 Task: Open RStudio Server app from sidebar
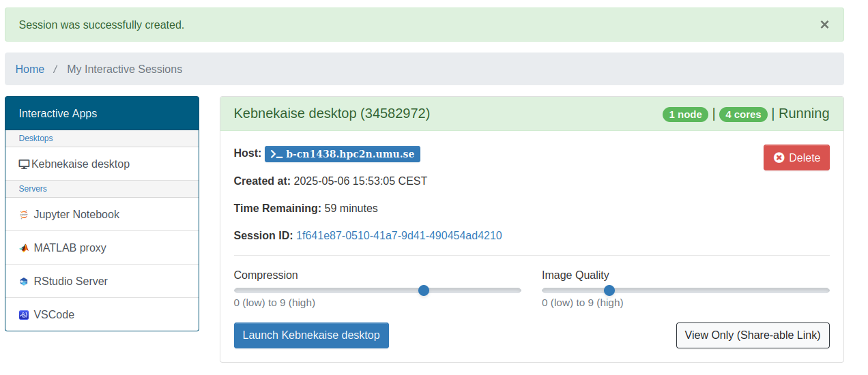click(x=102, y=281)
